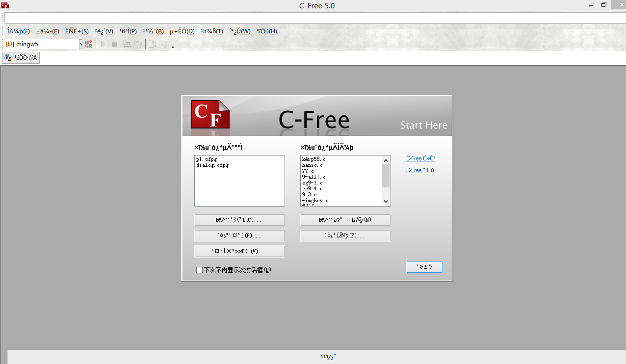626x364 pixels.
Task: Click the restore window button in the title bar
Action: [x=604, y=5]
